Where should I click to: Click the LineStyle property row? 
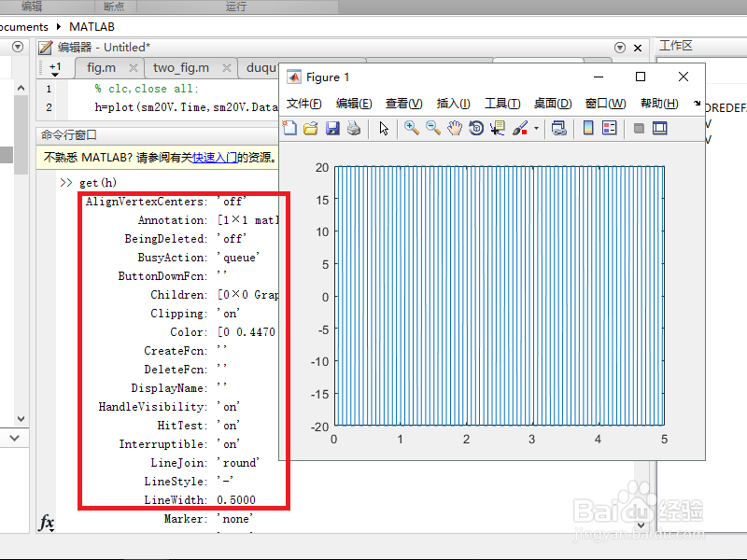(x=190, y=482)
